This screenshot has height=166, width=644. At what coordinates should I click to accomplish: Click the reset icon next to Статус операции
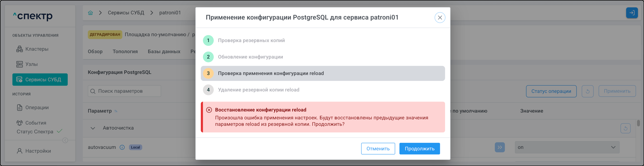pyautogui.click(x=587, y=91)
